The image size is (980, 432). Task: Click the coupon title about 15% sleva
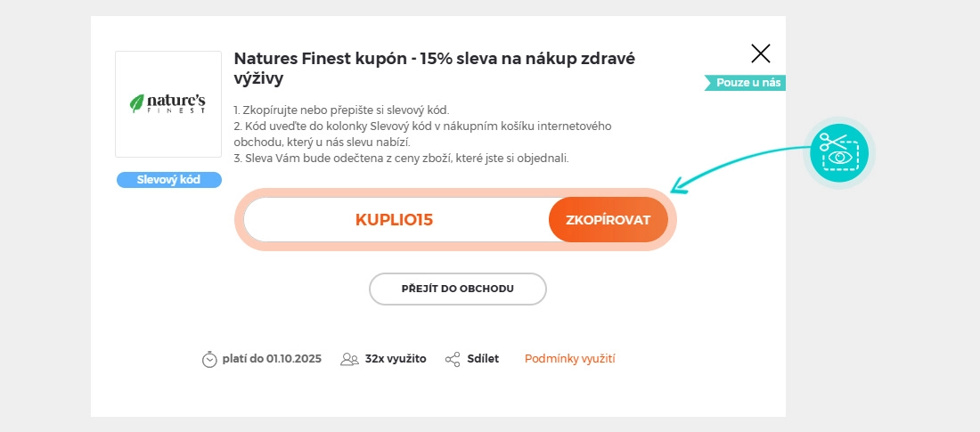tap(434, 68)
